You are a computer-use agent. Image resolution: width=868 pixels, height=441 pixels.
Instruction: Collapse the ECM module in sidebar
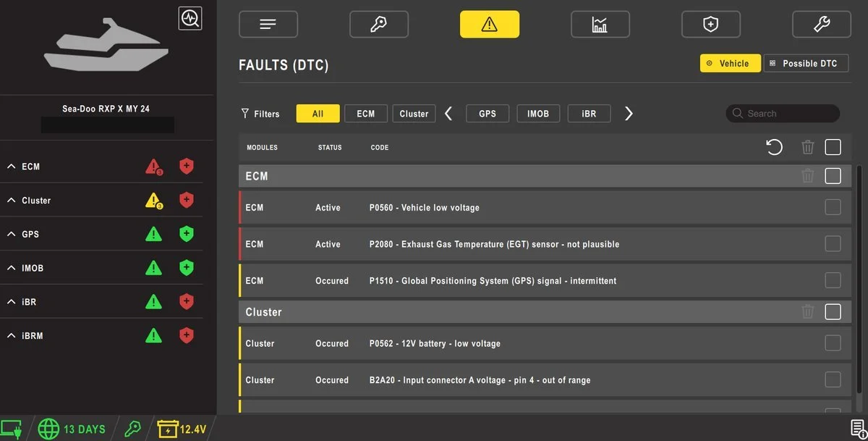[12, 167]
